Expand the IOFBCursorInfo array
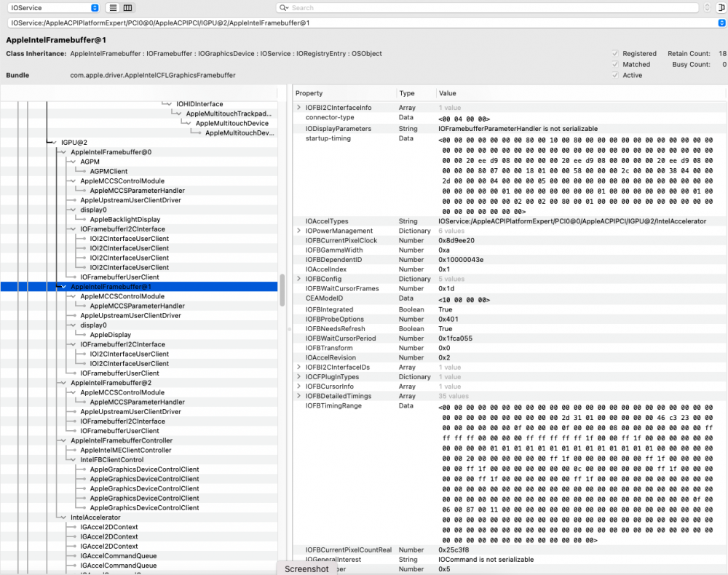Viewport: 728px width, 575px height. (x=298, y=386)
